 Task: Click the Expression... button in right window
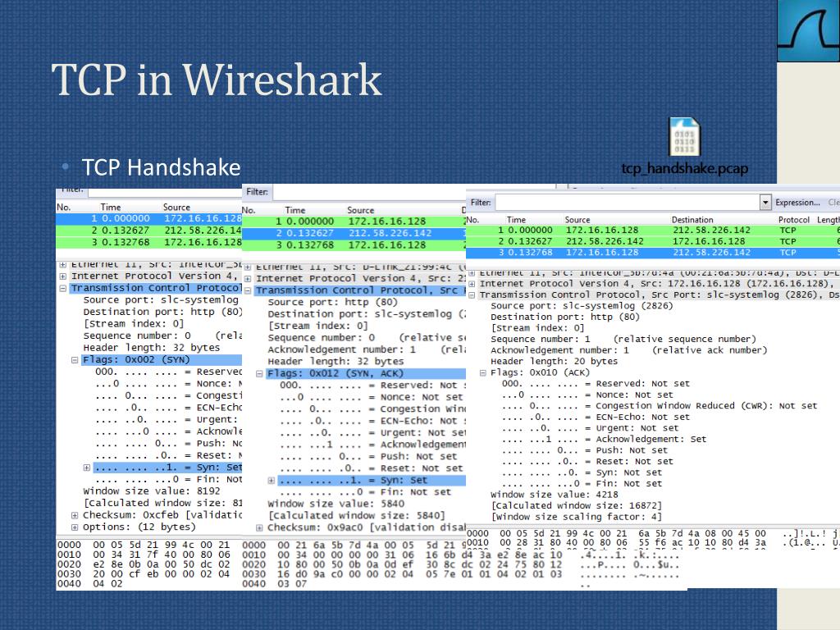point(797,203)
